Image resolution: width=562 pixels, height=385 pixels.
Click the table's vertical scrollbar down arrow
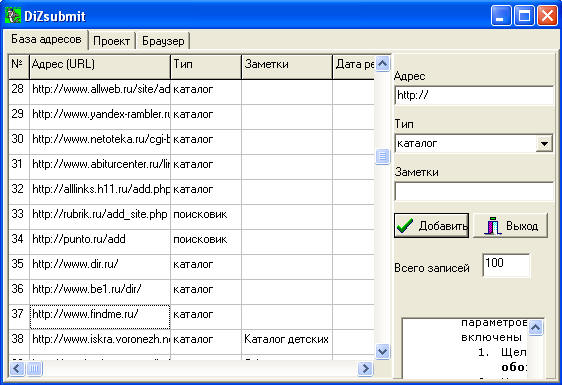(382, 351)
